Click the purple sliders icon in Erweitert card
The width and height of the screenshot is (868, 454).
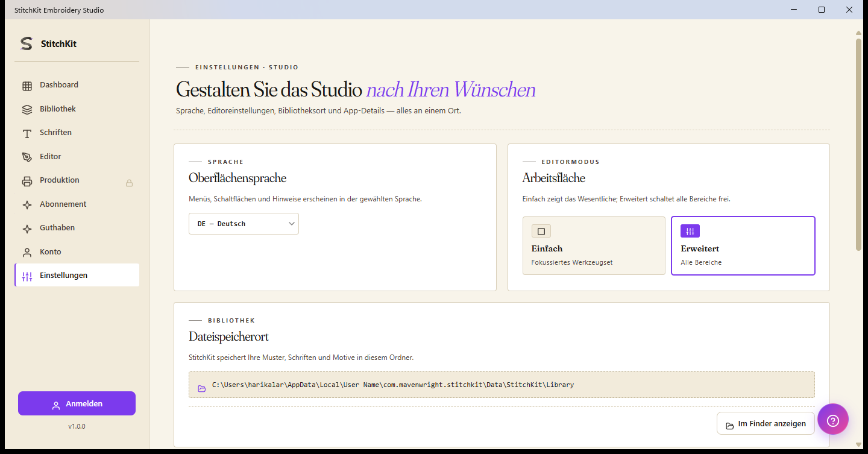pos(690,231)
